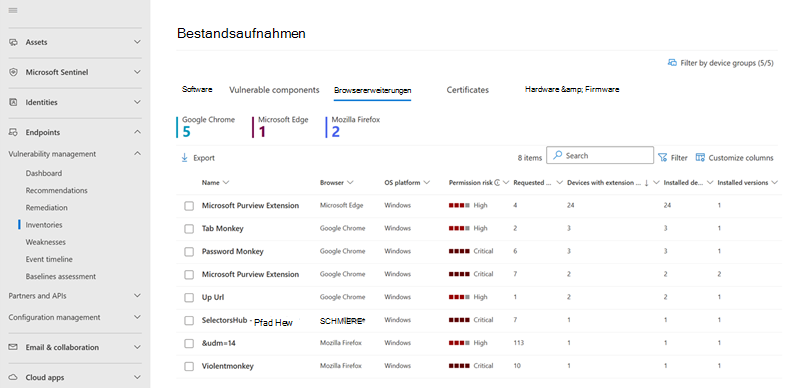
Task: Select the SelectorsHub row checkbox
Action: 189,321
